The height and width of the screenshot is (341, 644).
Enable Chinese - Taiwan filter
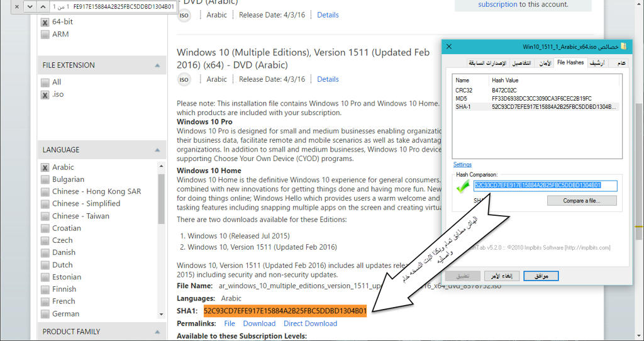(45, 216)
